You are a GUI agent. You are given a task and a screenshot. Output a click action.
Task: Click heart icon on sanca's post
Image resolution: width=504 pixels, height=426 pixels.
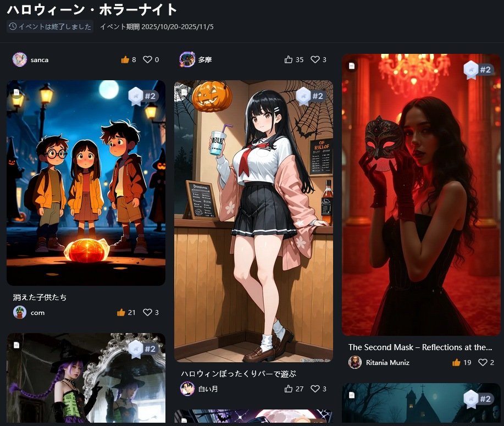coord(147,59)
